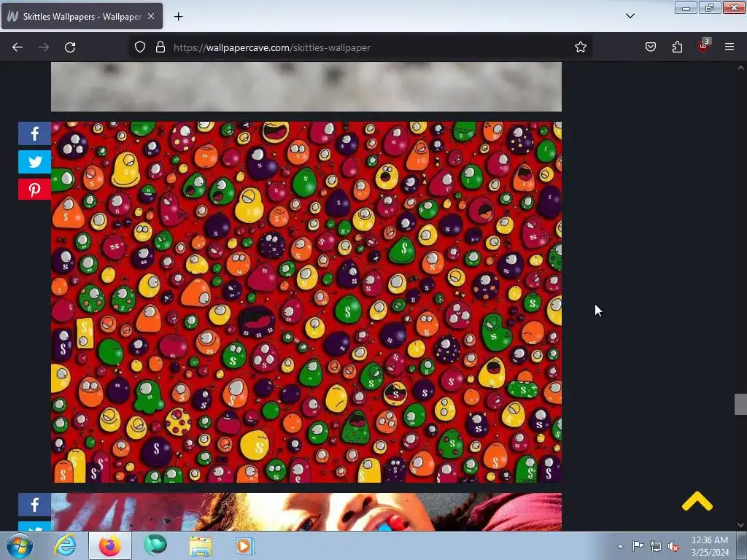Click the yellow scroll-to-top chevron
Viewport: 747px width, 560px height.
697,502
